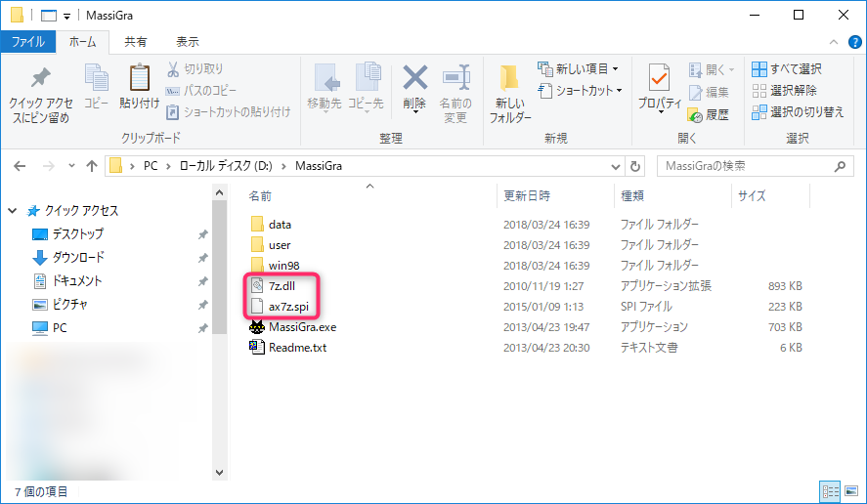Click the search magnifier icon
This screenshot has height=504, width=867.
(x=840, y=166)
